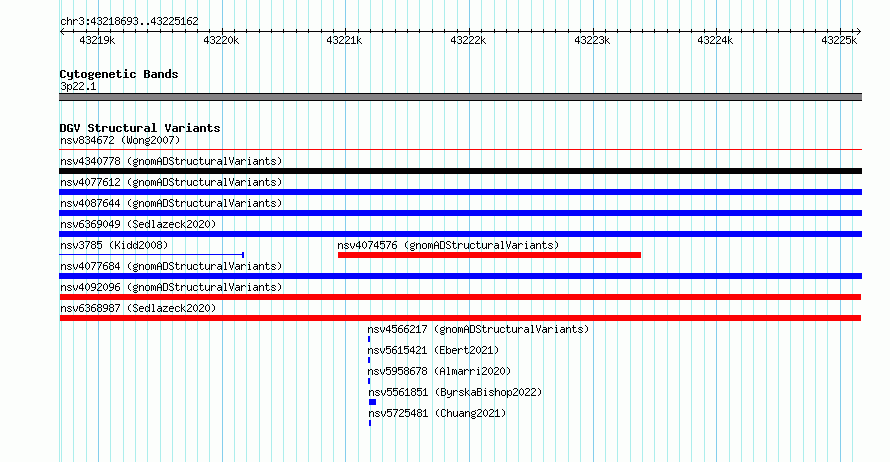Open nsv4074576 gnomAD variant label
Image resolution: width=890 pixels, height=462 pixels.
coord(448,245)
